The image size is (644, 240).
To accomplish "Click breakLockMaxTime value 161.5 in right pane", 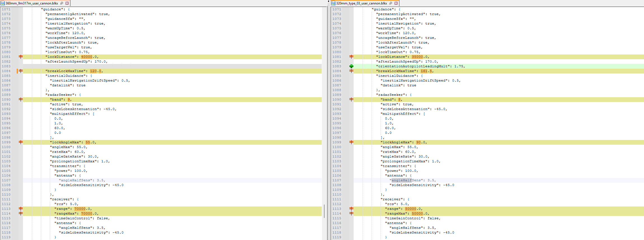I will [426, 71].
